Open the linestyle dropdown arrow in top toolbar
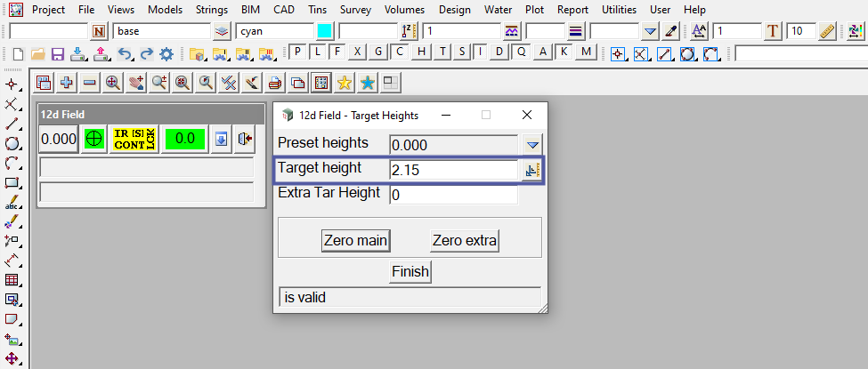Image resolution: width=868 pixels, height=369 pixels. point(650,31)
